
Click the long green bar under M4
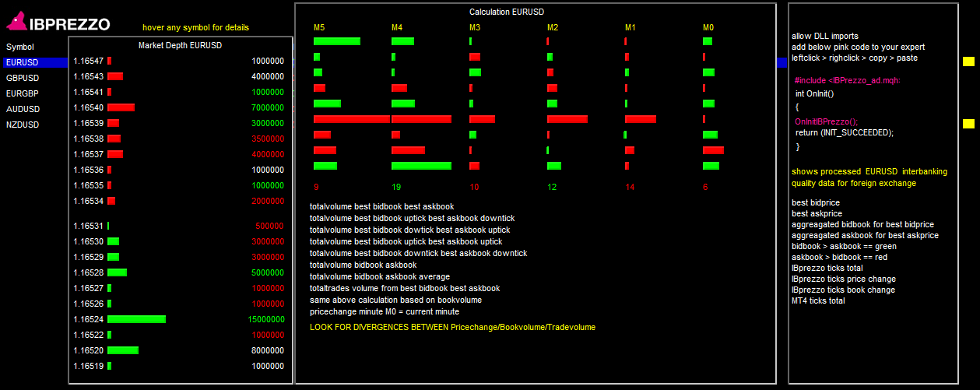(x=421, y=166)
